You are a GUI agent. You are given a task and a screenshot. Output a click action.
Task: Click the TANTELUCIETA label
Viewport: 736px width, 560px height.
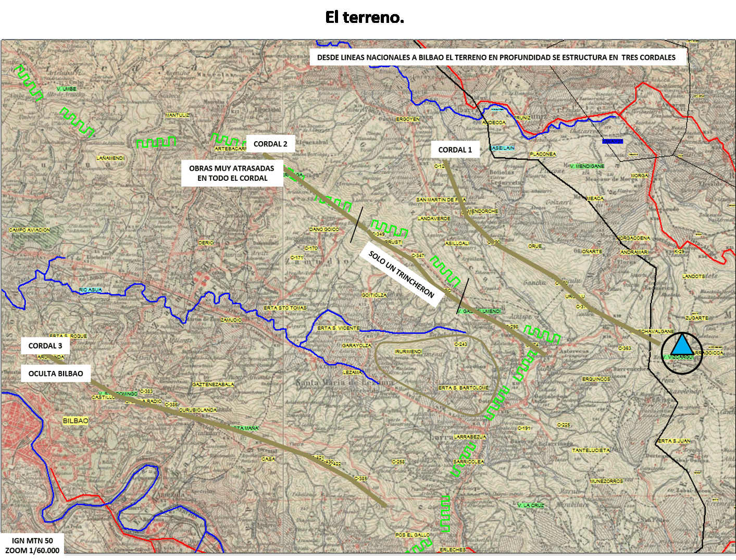[591, 450]
